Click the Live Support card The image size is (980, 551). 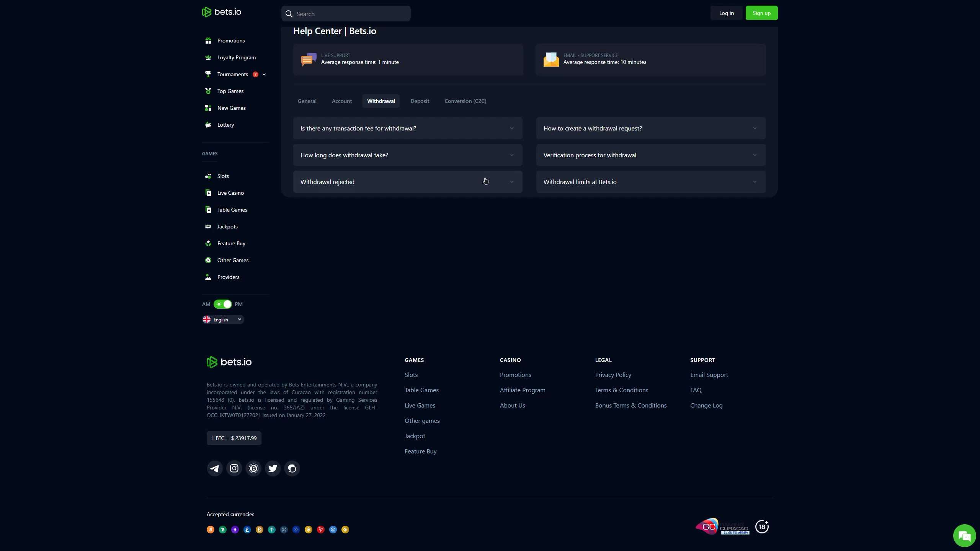click(x=408, y=59)
